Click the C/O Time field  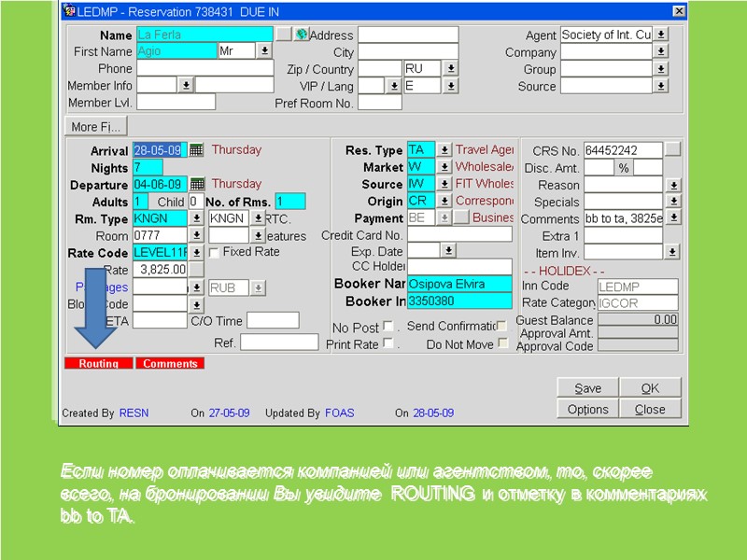click(273, 320)
